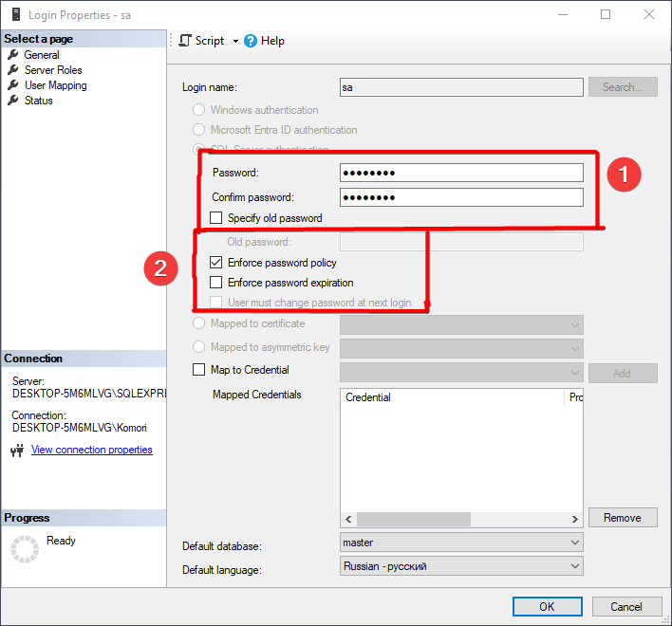Tick Enforce password expiration checkbox
672x626 pixels.
point(216,283)
